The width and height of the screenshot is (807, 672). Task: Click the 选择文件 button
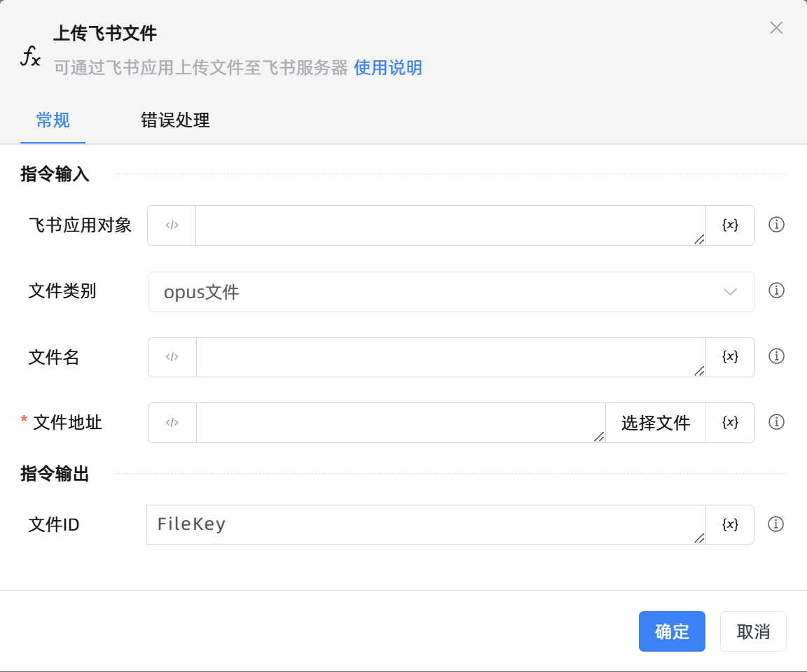(655, 423)
